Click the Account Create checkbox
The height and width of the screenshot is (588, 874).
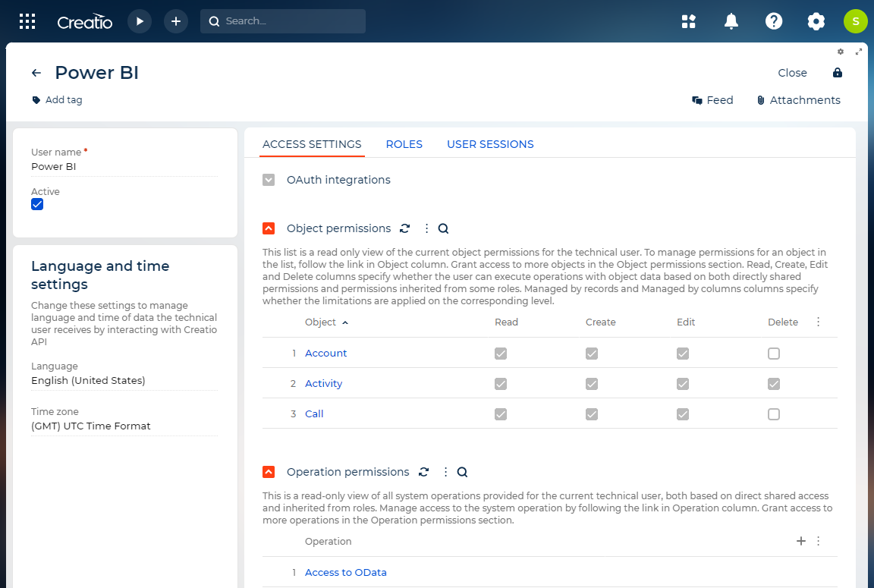click(x=592, y=354)
